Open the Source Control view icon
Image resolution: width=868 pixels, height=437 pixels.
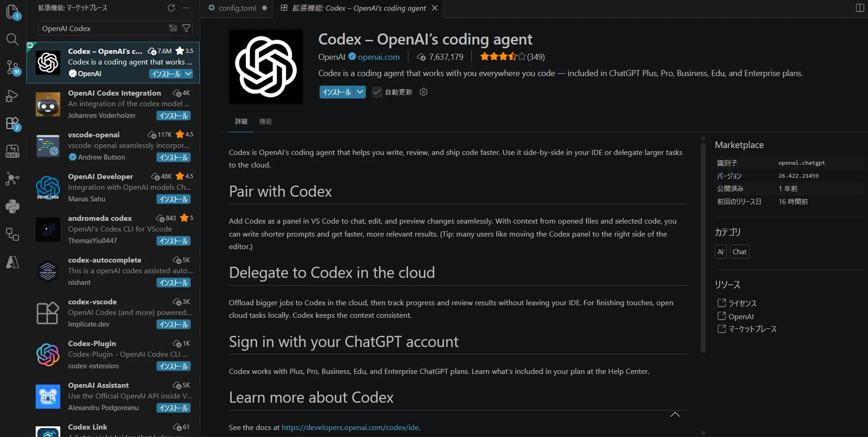tap(13, 68)
